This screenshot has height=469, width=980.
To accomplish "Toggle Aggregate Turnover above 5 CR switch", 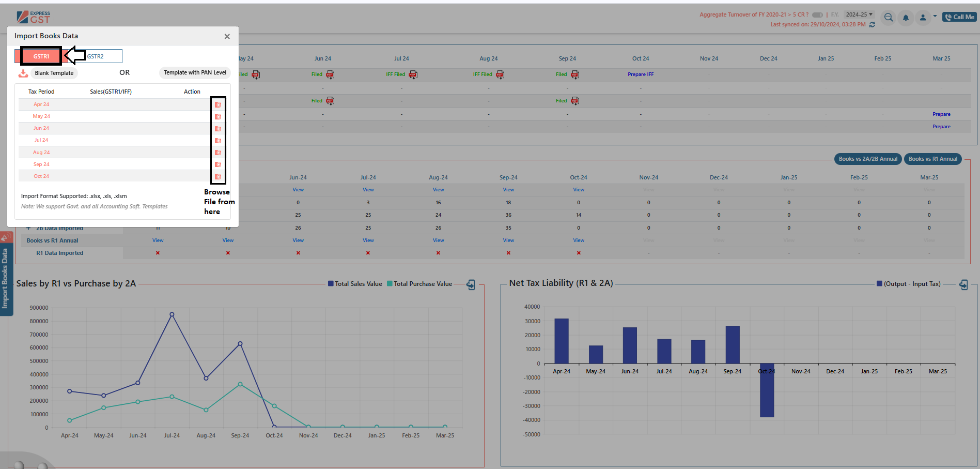I will click(817, 15).
